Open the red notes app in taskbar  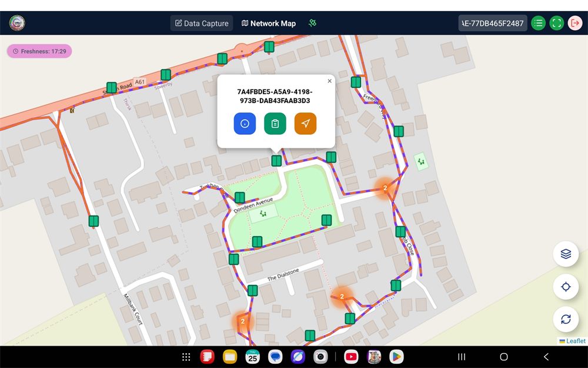tap(207, 357)
